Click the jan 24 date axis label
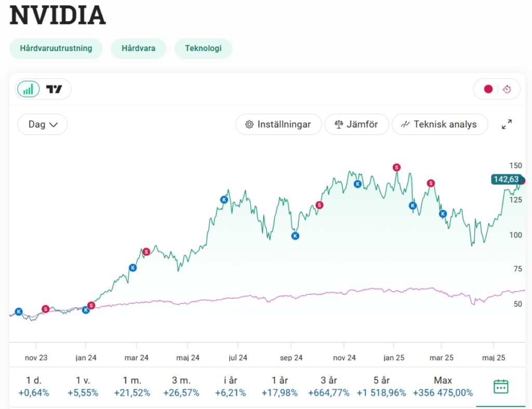532x409 pixels. 86,358
